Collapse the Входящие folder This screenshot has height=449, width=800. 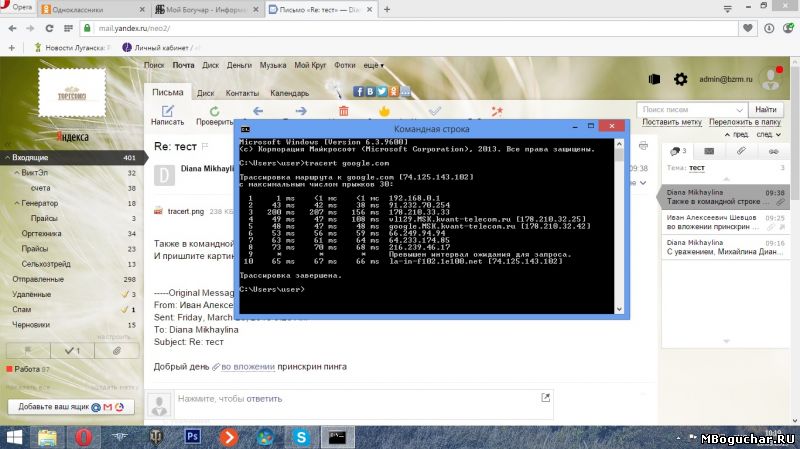pyautogui.click(x=7, y=158)
